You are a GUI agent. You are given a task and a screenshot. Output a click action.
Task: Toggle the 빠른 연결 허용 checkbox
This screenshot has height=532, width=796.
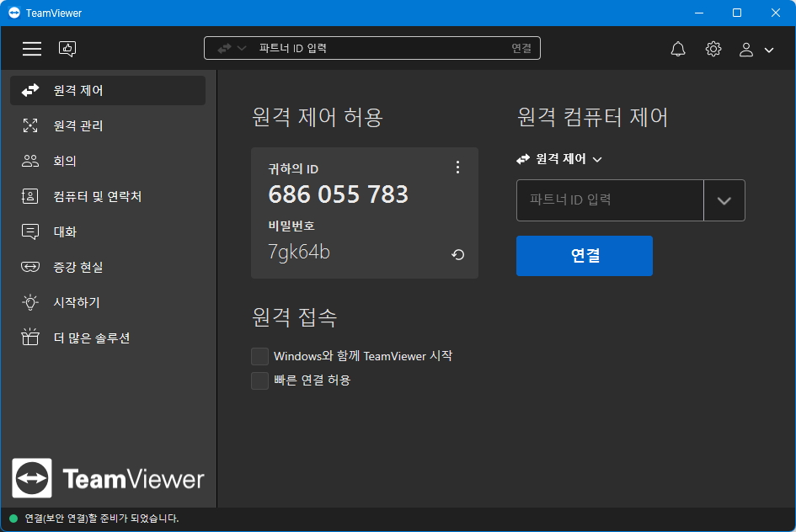(x=260, y=380)
